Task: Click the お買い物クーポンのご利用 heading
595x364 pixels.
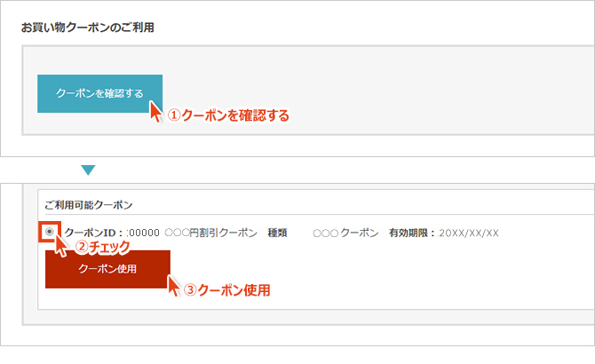Action: coord(88,28)
